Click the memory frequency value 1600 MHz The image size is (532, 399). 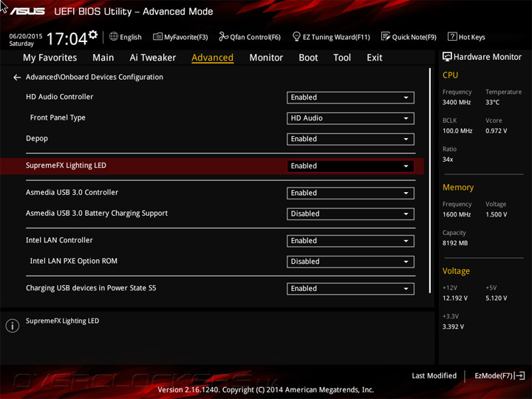point(457,214)
